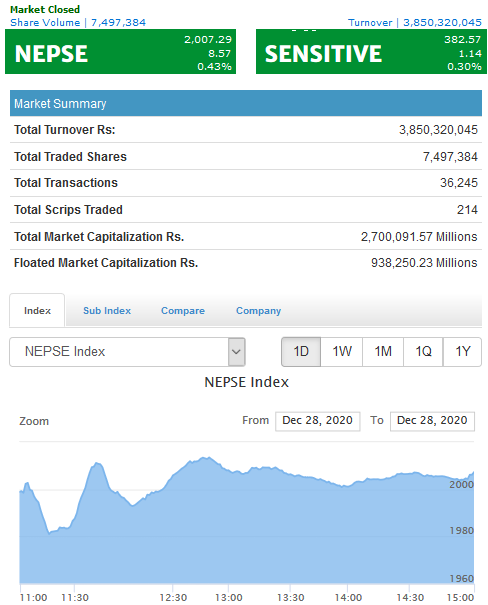Click the 13:00 time axis label
Screen dimensions: 488x605
coord(228,597)
